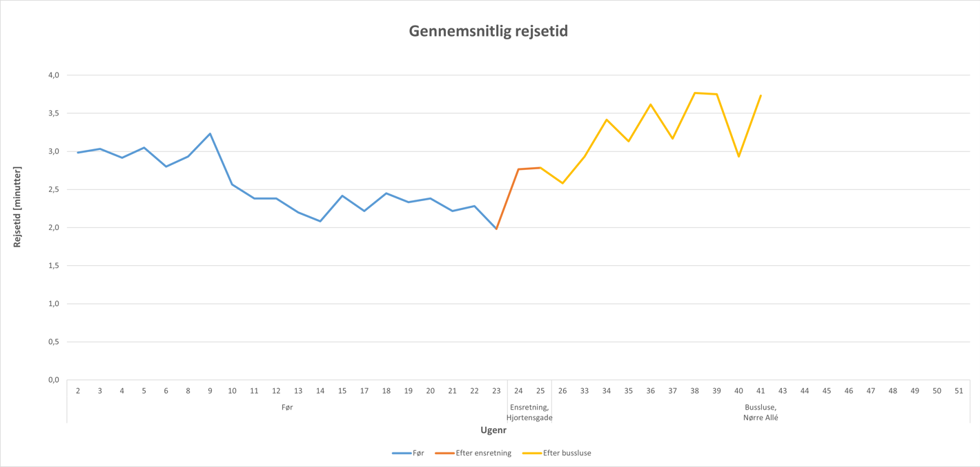This screenshot has width=980, height=467.
Task: Click the yellow "Efter bussluse" legend swatch
Action: pos(531,453)
